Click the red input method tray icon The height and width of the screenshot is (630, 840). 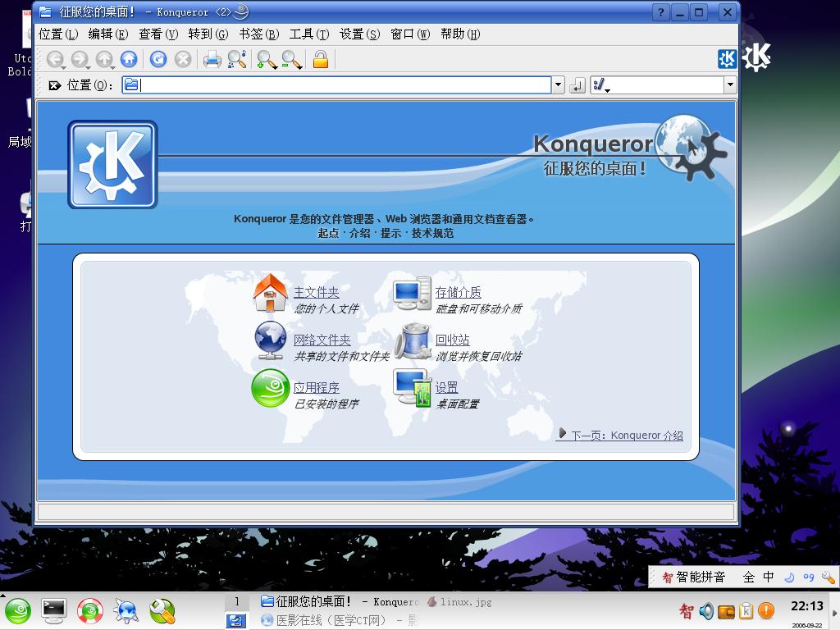[x=687, y=610]
